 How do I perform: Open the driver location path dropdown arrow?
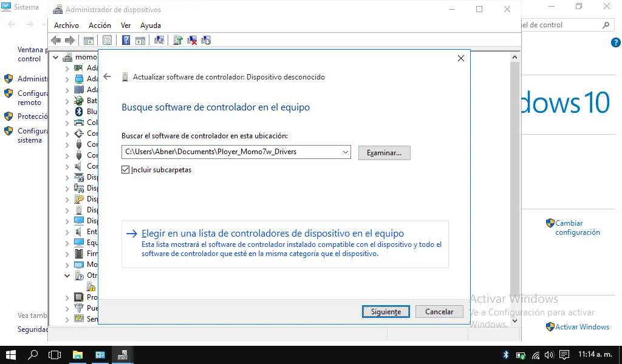point(346,152)
